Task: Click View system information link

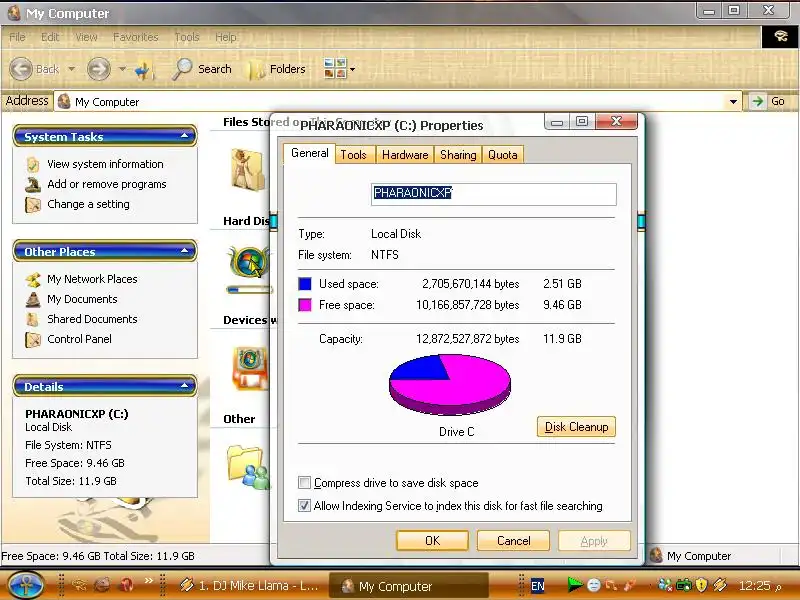Action: coord(105,164)
